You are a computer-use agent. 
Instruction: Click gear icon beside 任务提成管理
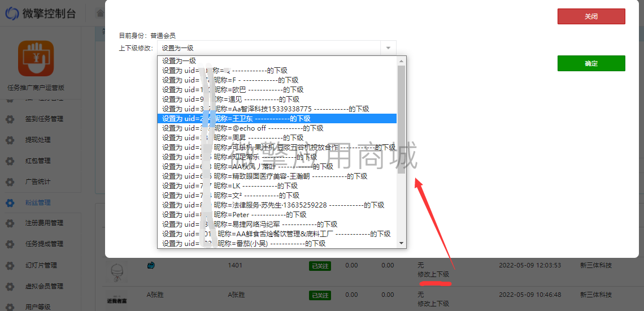10,244
